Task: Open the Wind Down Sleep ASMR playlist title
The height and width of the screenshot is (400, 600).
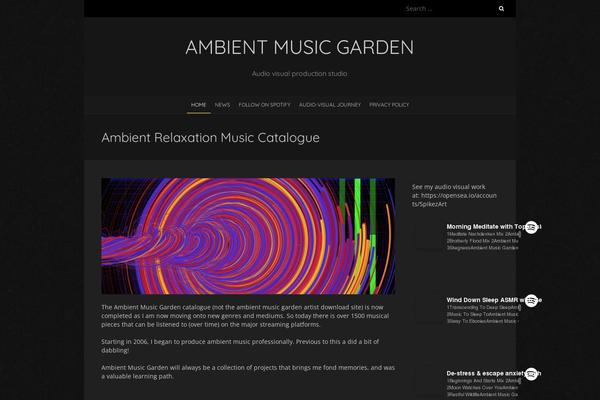Action: pyautogui.click(x=485, y=300)
